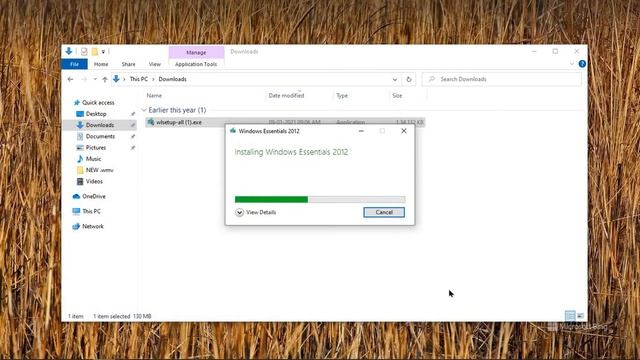Switch to the Home ribbon tab
The width and height of the screenshot is (640, 360).
click(x=101, y=64)
